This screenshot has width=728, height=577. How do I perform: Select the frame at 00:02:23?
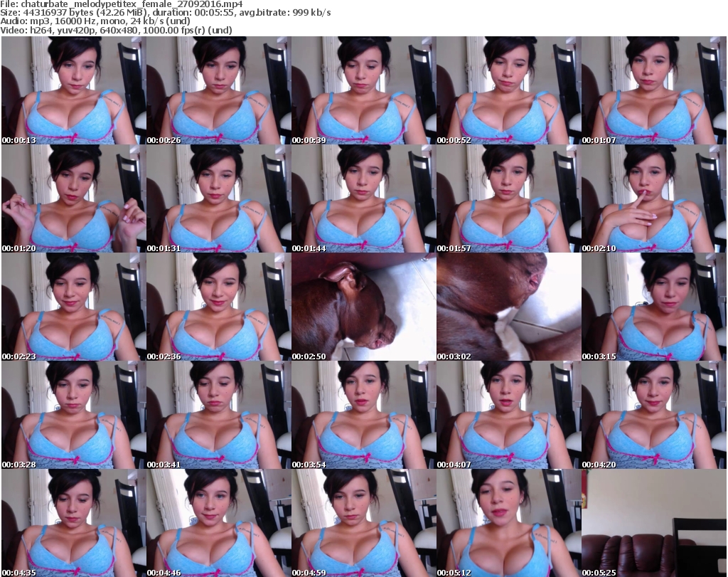(x=73, y=307)
